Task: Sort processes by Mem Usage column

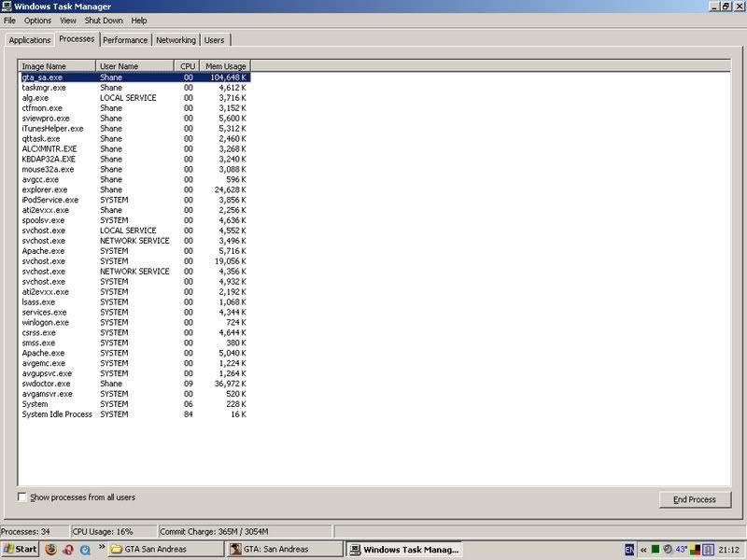Action: point(223,67)
